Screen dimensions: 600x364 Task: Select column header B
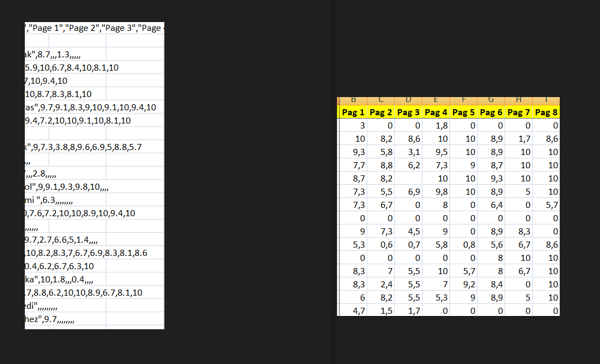click(x=353, y=100)
